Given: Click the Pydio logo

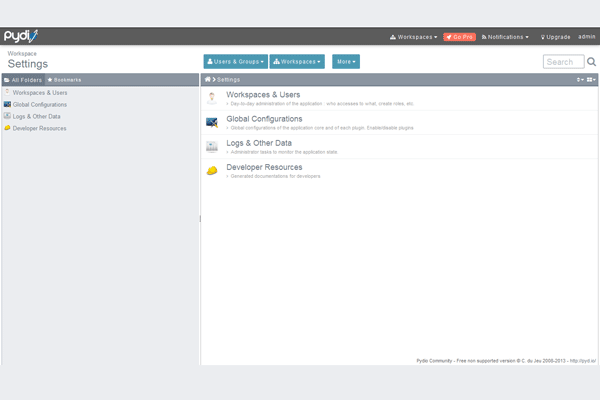Looking at the screenshot, I should point(20,36).
